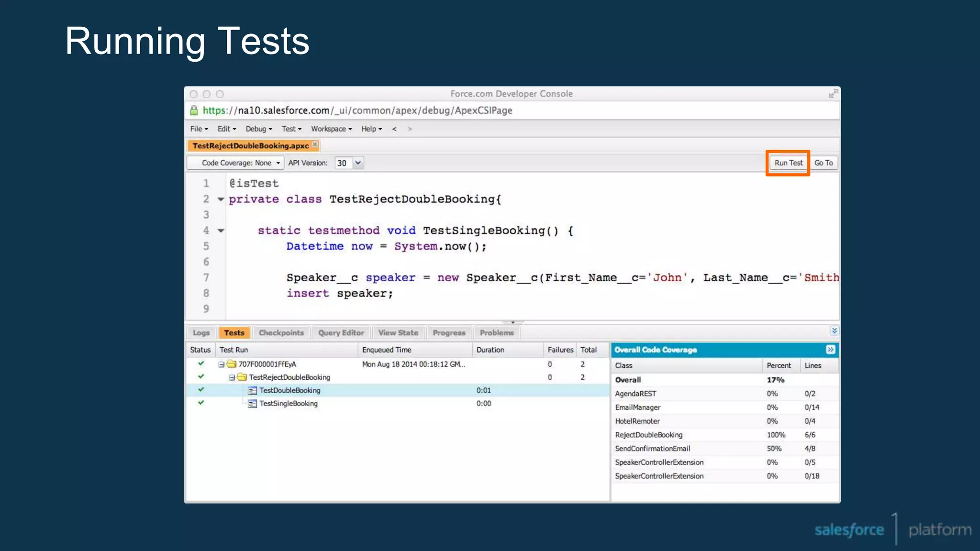
Task: Open the Debug menu
Action: click(x=259, y=129)
